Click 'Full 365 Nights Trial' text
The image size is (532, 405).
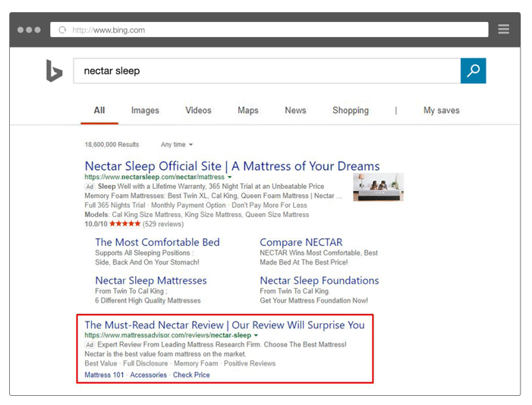pos(115,206)
